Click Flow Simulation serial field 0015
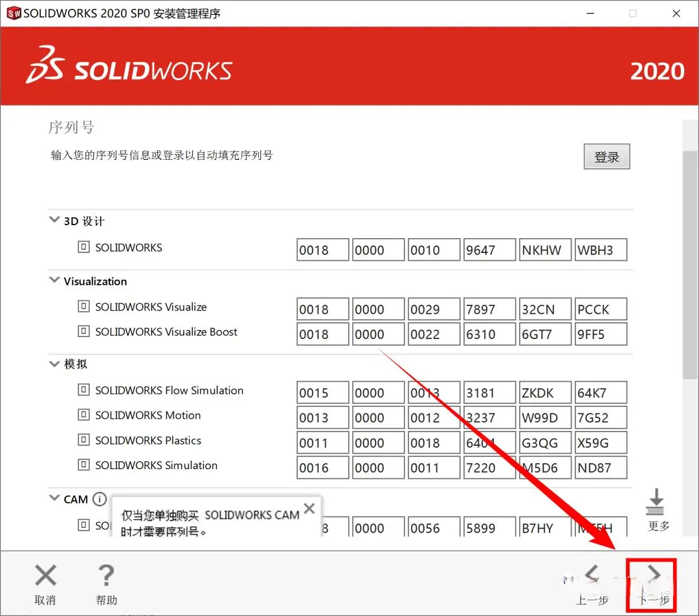This screenshot has width=699, height=616. [x=323, y=392]
